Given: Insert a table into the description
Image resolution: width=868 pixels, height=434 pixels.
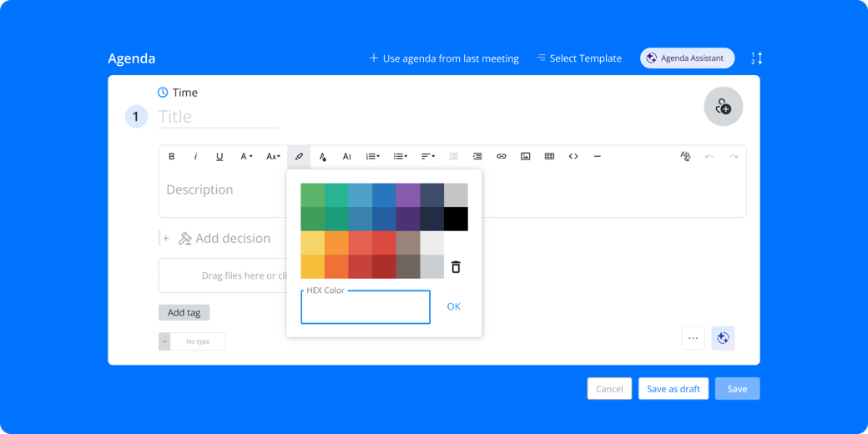Looking at the screenshot, I should tap(549, 156).
